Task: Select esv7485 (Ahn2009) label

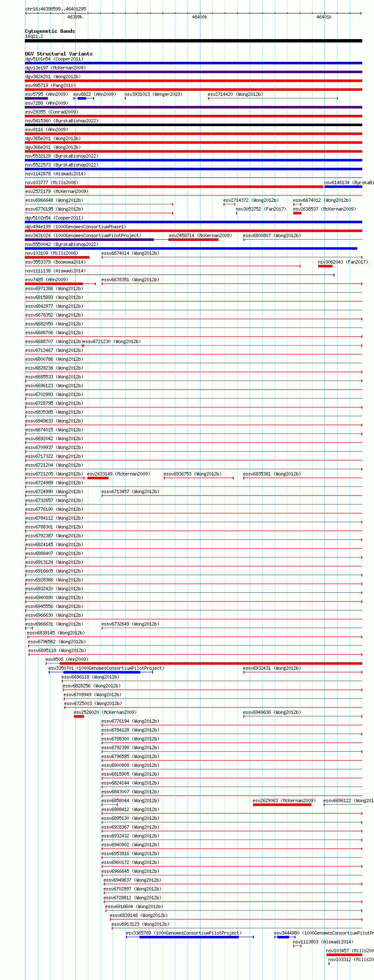Action: [x=47, y=280]
